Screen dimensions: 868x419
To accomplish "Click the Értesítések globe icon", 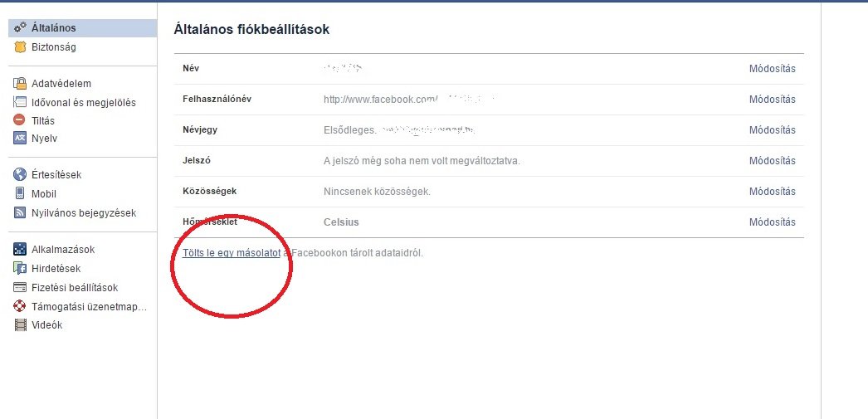I will [21, 175].
